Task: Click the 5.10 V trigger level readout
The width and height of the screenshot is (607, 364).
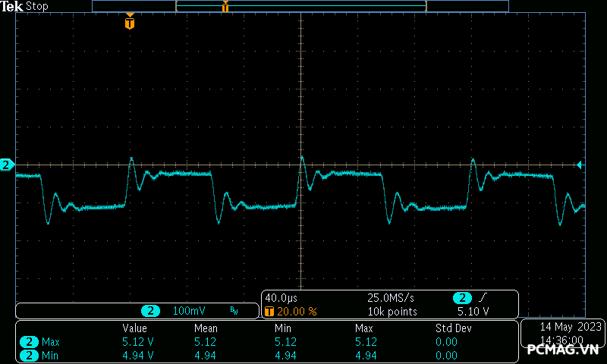Action: point(473,311)
